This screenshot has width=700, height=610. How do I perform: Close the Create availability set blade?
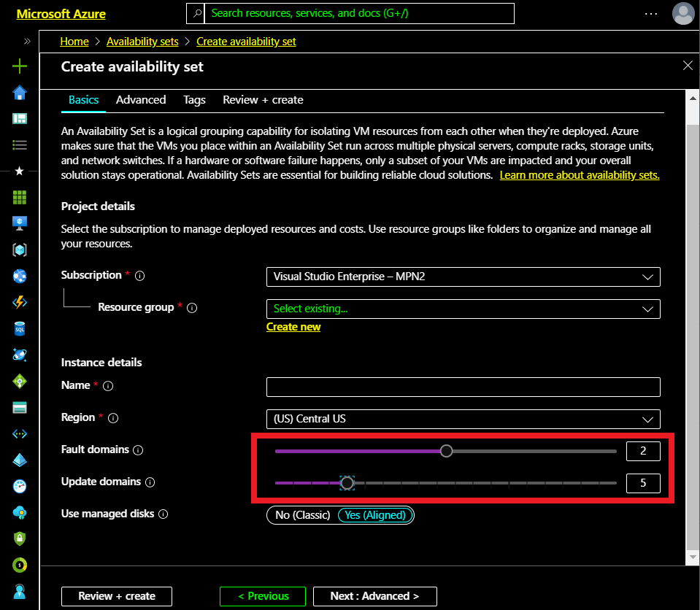[688, 66]
